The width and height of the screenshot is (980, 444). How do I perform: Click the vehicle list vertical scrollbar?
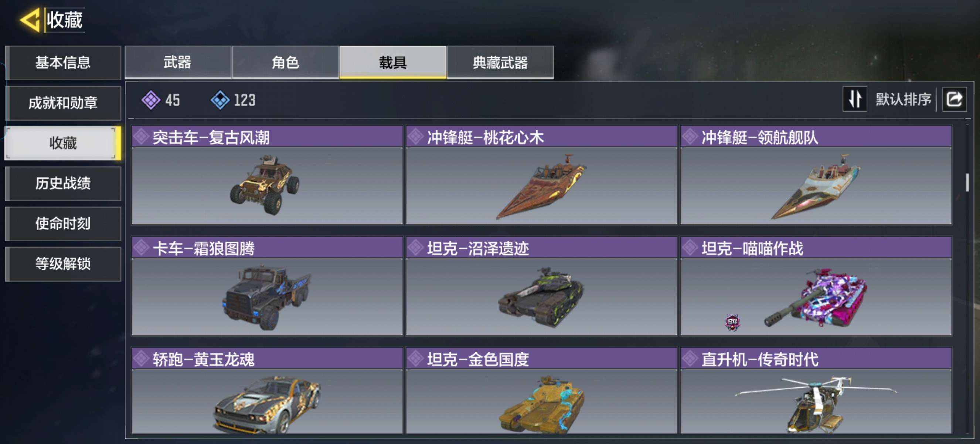968,183
